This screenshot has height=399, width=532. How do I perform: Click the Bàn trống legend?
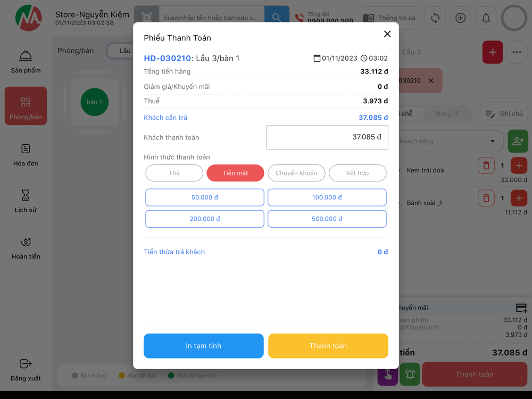[89, 376]
